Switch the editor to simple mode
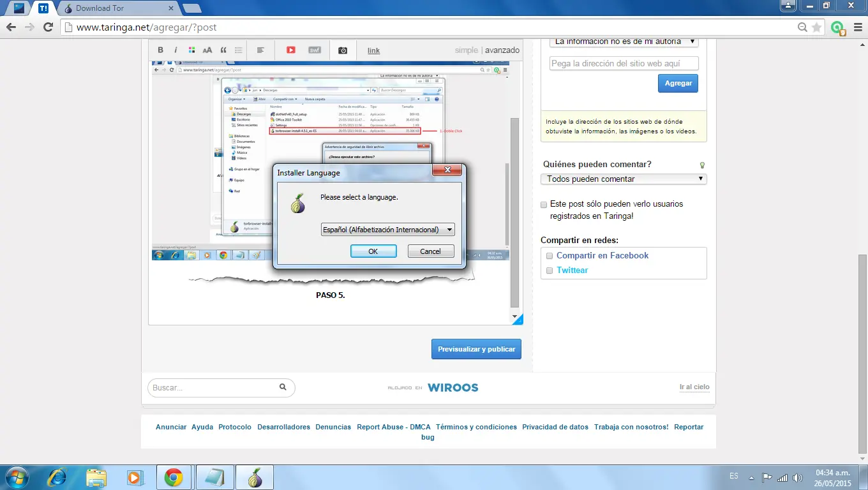 pyautogui.click(x=467, y=50)
